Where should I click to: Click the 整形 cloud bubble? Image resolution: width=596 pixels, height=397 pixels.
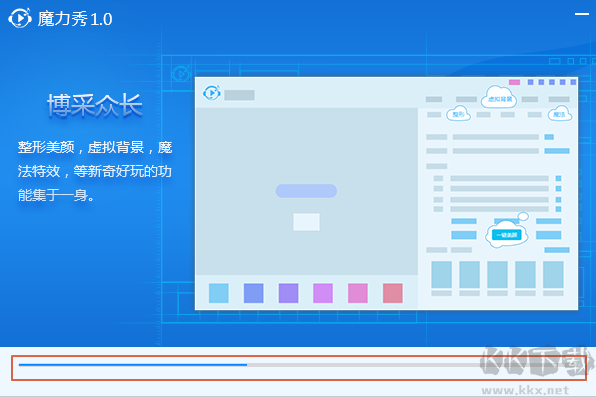click(458, 113)
